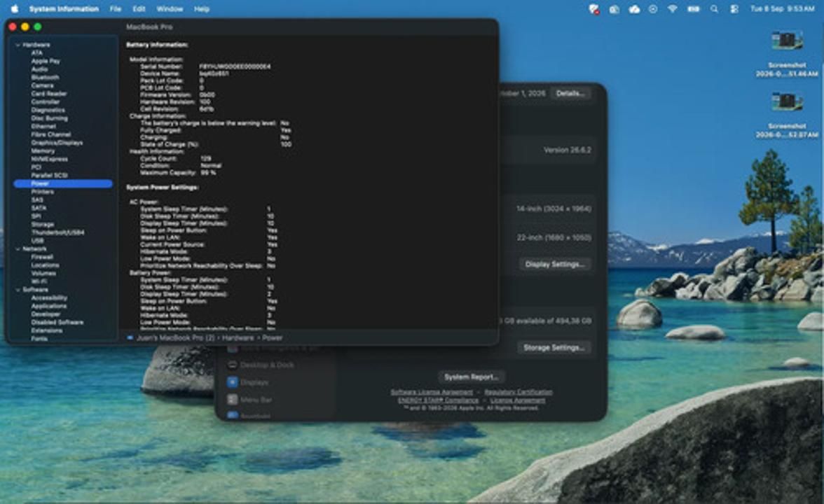Screen dimensions: 824x504
Task: Click the System Report... button
Action: tap(472, 377)
